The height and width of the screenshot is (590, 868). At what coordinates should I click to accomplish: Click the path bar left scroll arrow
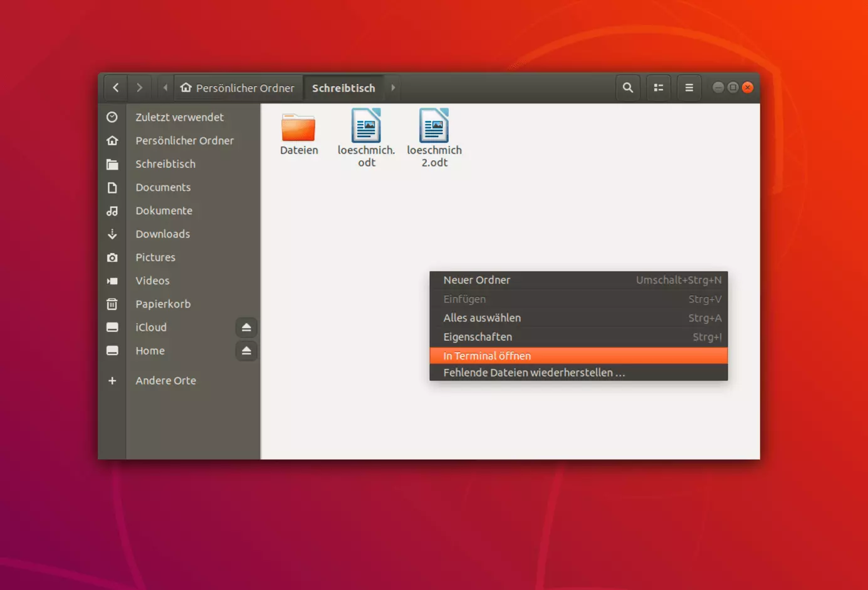[x=165, y=88]
